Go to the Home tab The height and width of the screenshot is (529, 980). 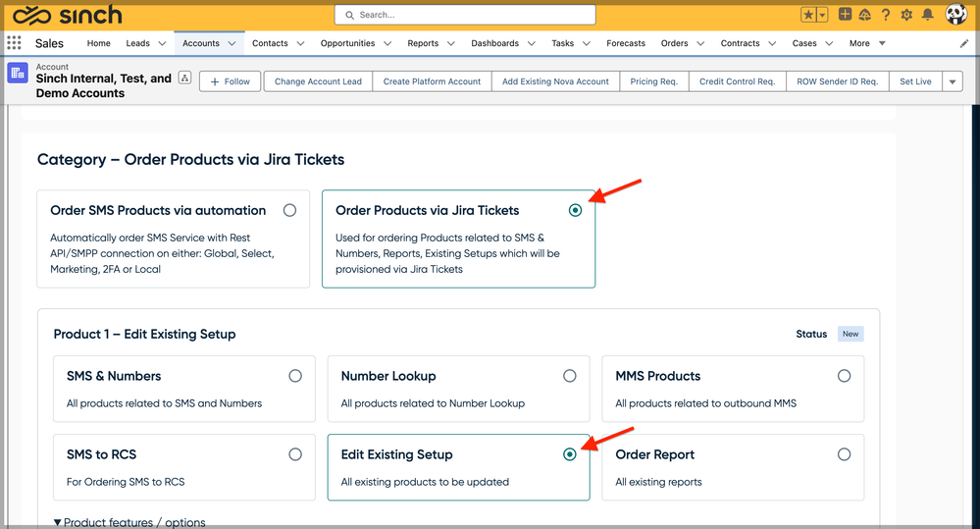click(x=99, y=43)
